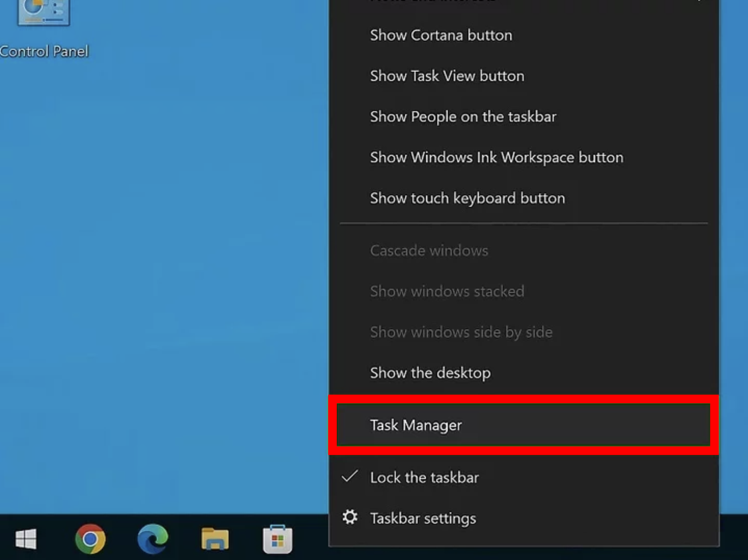Launch Google Chrome from the taskbar
The height and width of the screenshot is (560, 748).
tap(90, 539)
